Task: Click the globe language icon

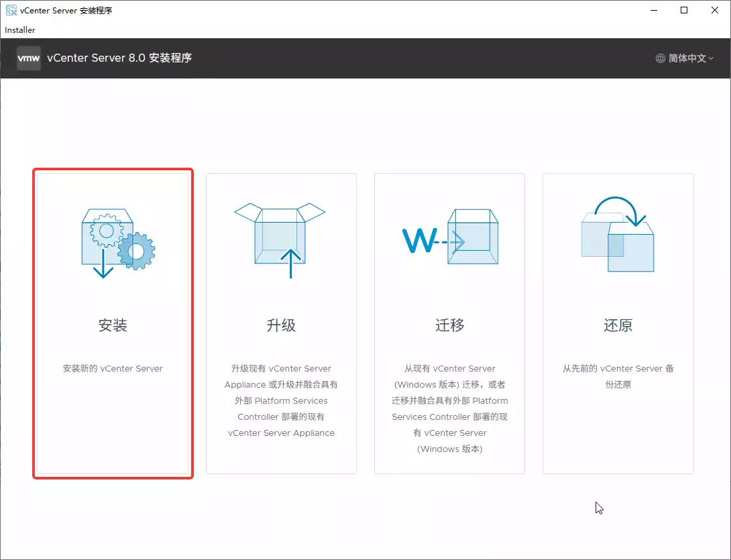Action: point(660,58)
